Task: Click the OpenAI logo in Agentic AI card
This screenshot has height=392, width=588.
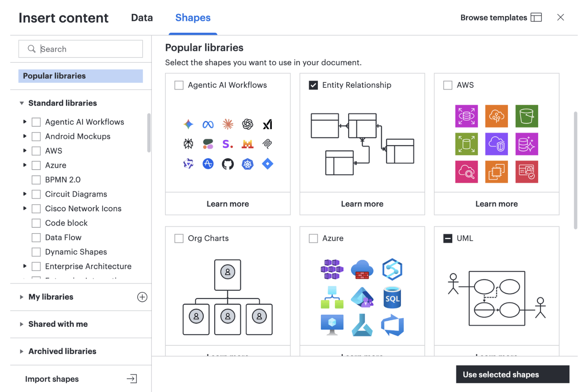Action: tap(248, 124)
